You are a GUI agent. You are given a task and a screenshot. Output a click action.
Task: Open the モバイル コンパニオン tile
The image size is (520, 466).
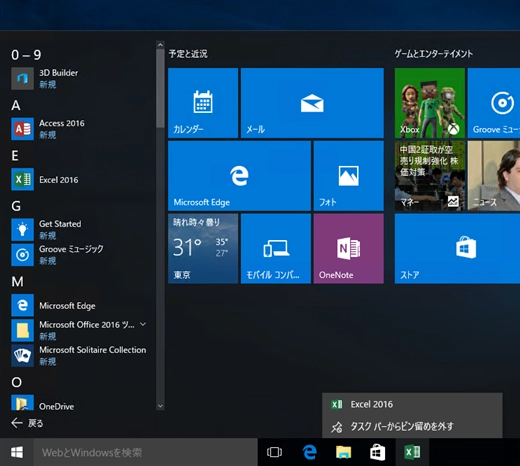click(276, 249)
